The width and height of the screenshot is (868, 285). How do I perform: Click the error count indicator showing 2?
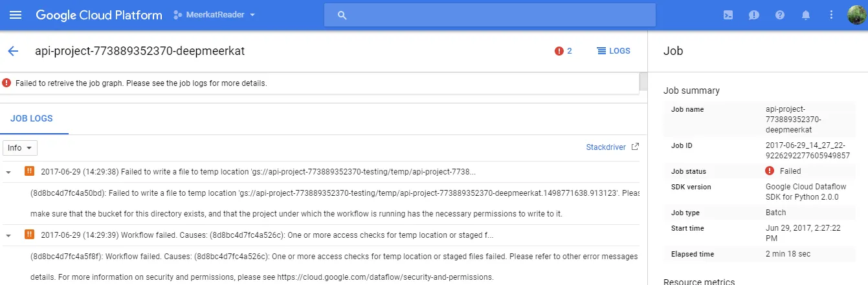(x=563, y=51)
